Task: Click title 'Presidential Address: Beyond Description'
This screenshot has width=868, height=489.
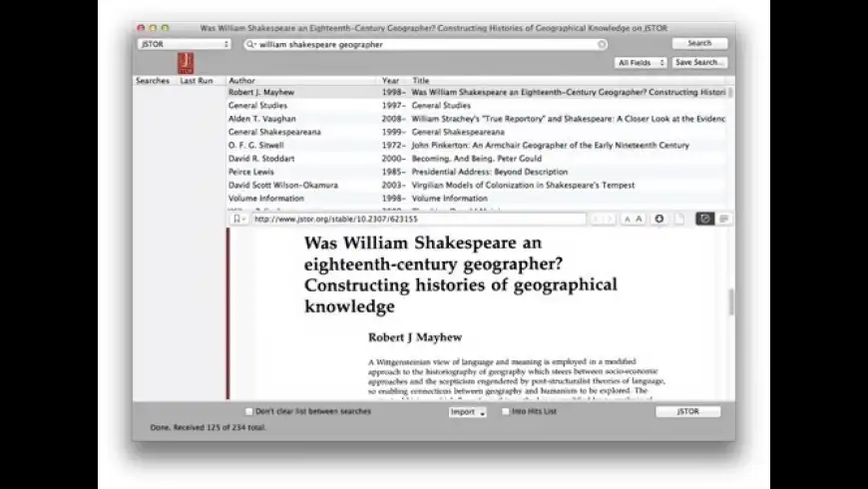Action: coord(489,172)
